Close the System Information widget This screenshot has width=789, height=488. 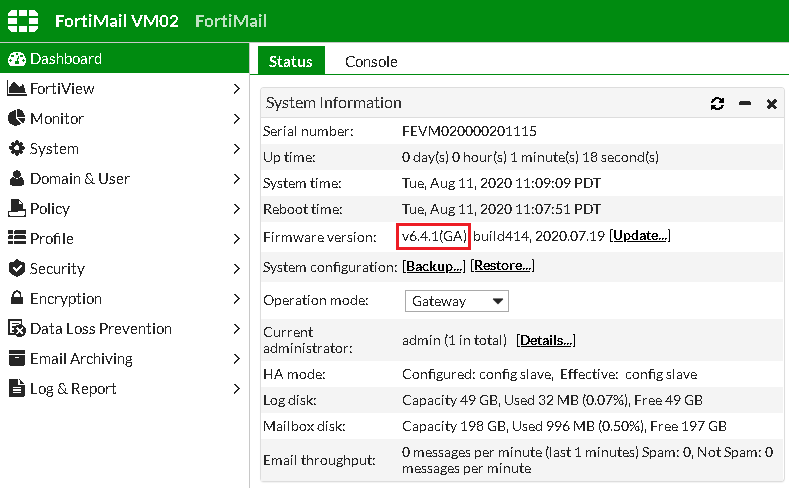(771, 104)
